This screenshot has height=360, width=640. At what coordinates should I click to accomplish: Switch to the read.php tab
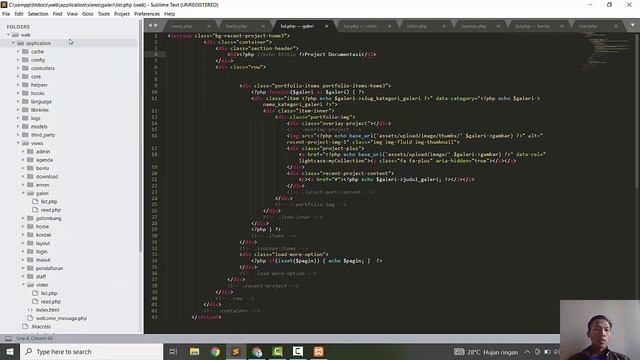587,26
